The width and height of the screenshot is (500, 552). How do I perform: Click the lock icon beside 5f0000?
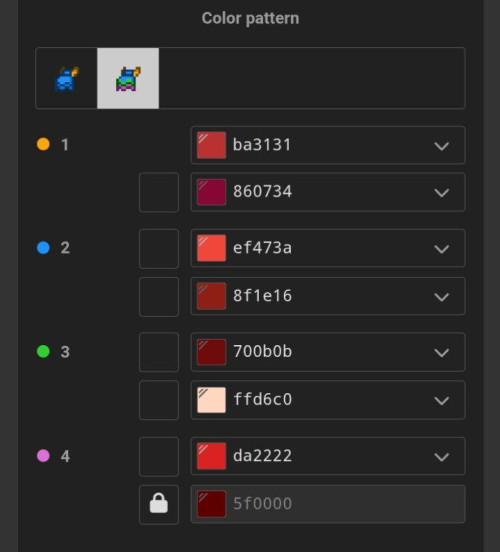point(159,504)
